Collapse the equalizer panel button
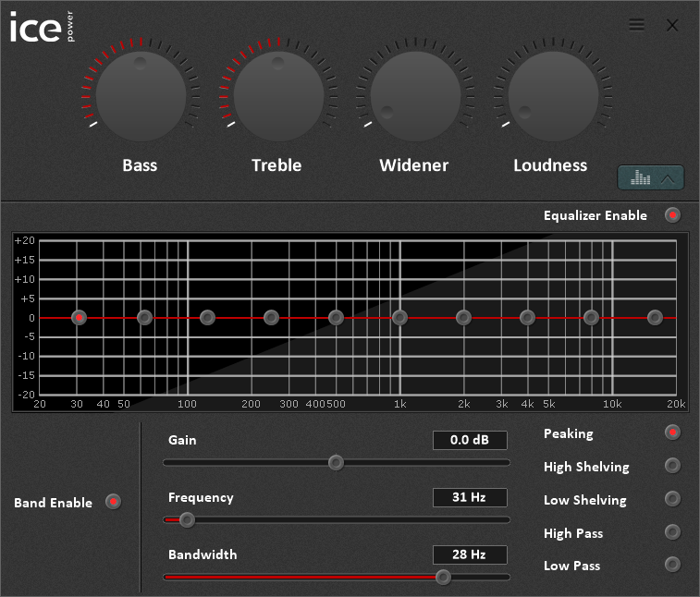 (651, 177)
